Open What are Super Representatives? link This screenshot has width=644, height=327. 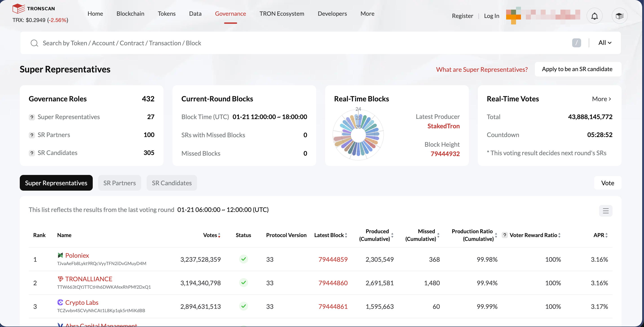point(482,69)
